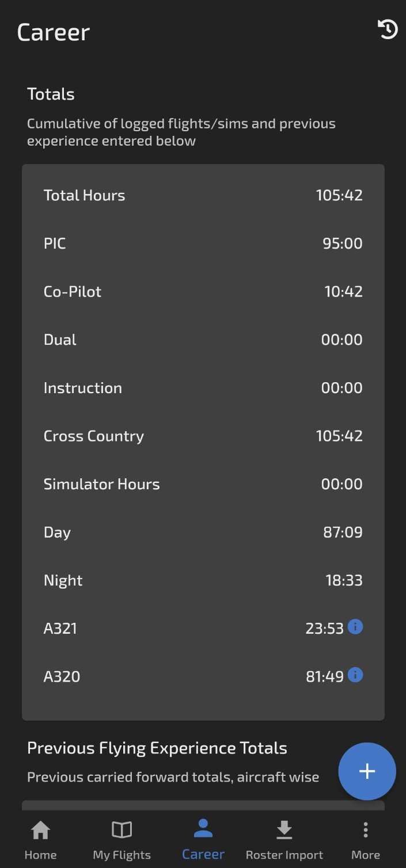Tap the Night 18:33 row
The height and width of the screenshot is (868, 406).
[203, 580]
